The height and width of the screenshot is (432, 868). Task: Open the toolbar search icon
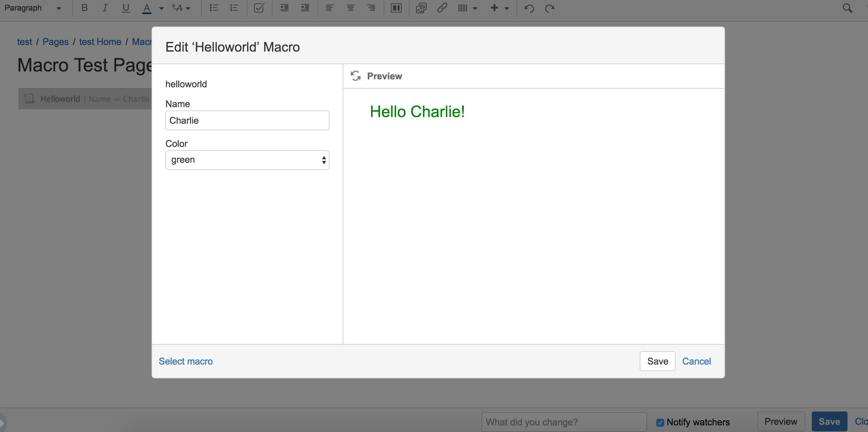point(847,8)
